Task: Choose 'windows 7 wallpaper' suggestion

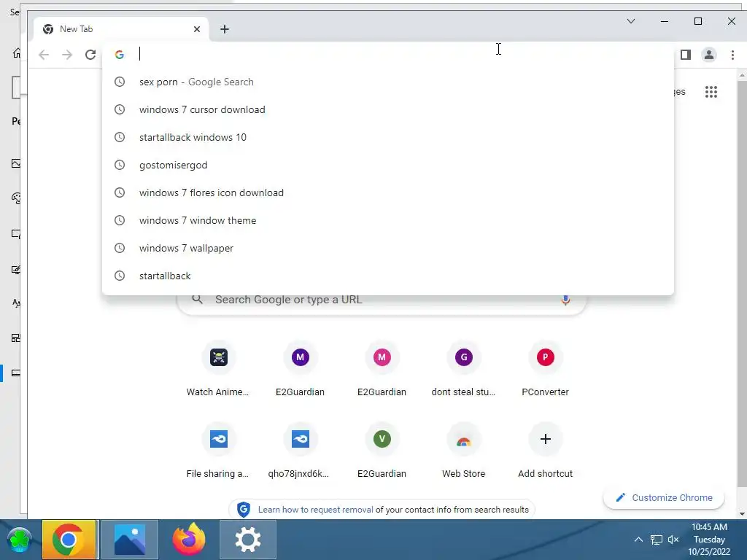Action: pyautogui.click(x=388, y=248)
